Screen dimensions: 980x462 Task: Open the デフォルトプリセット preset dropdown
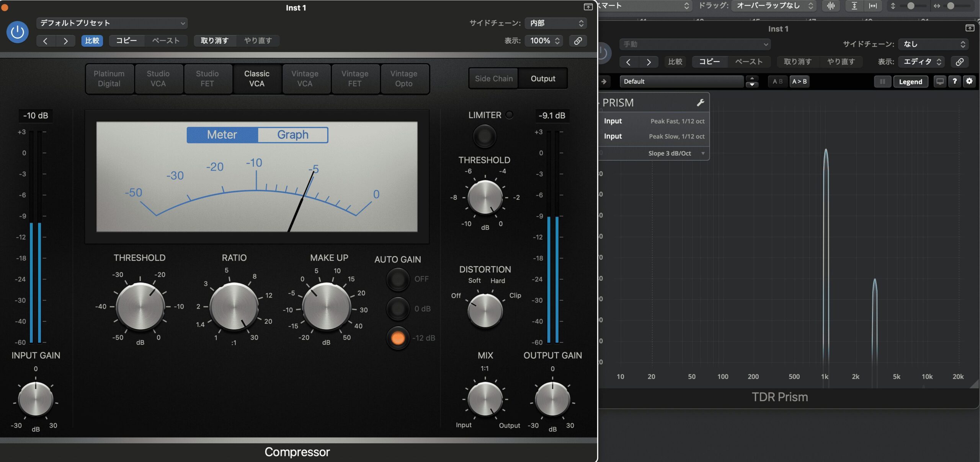click(112, 23)
